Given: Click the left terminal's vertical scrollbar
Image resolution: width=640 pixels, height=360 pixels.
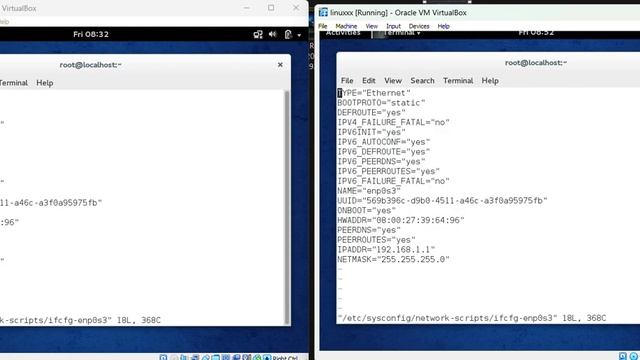Looking at the screenshot, I should tap(287, 207).
